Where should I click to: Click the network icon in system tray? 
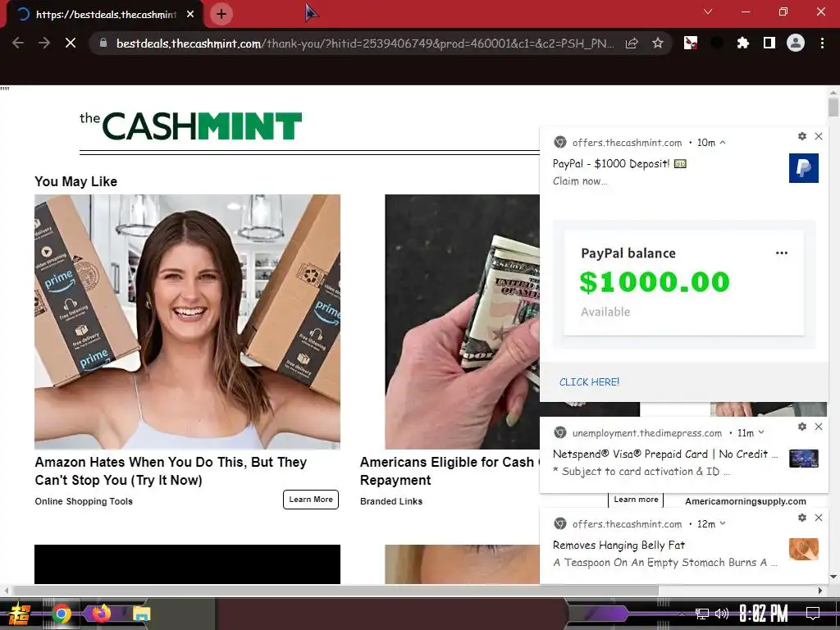701,614
